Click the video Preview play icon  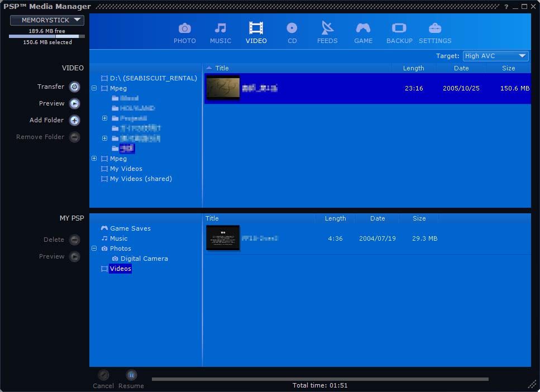click(x=74, y=103)
